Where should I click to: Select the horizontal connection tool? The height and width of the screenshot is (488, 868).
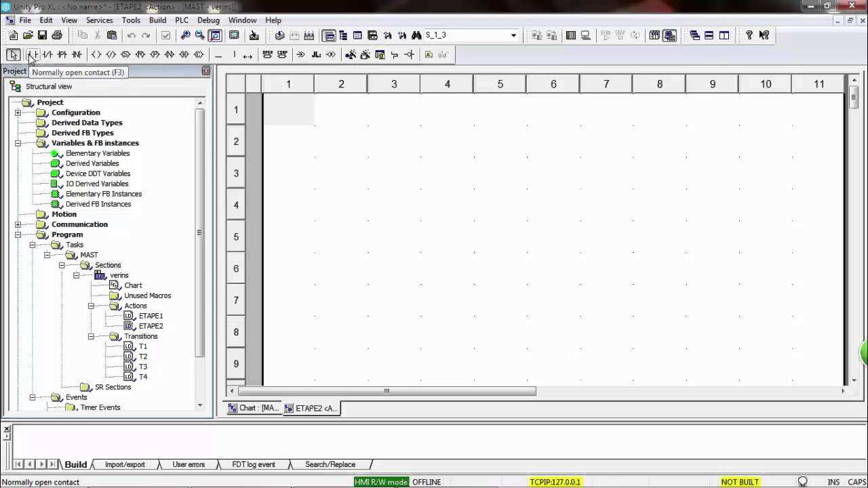pyautogui.click(x=218, y=55)
